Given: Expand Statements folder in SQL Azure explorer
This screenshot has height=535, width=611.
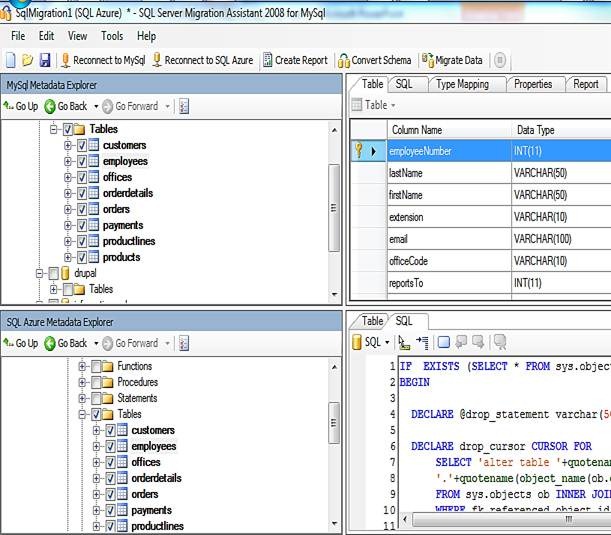Looking at the screenshot, I should click(x=82, y=398).
